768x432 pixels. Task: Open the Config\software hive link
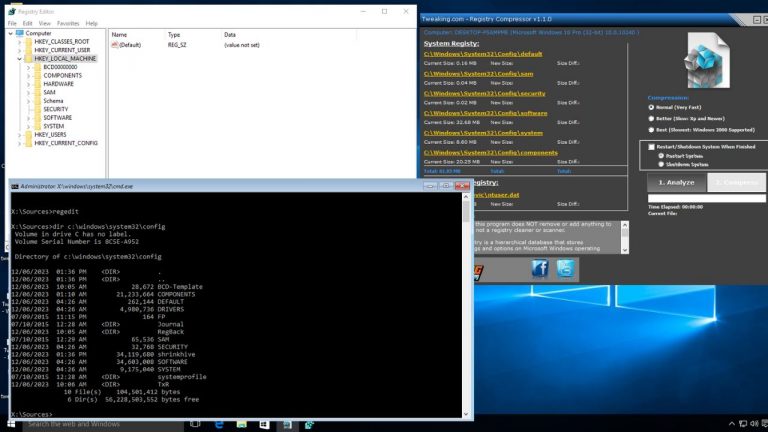(485, 113)
